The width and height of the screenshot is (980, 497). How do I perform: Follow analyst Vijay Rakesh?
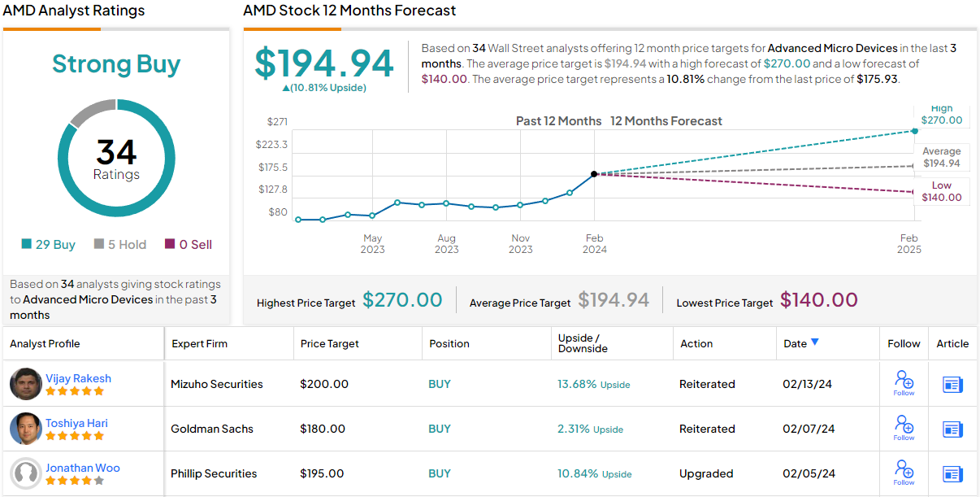(x=904, y=383)
